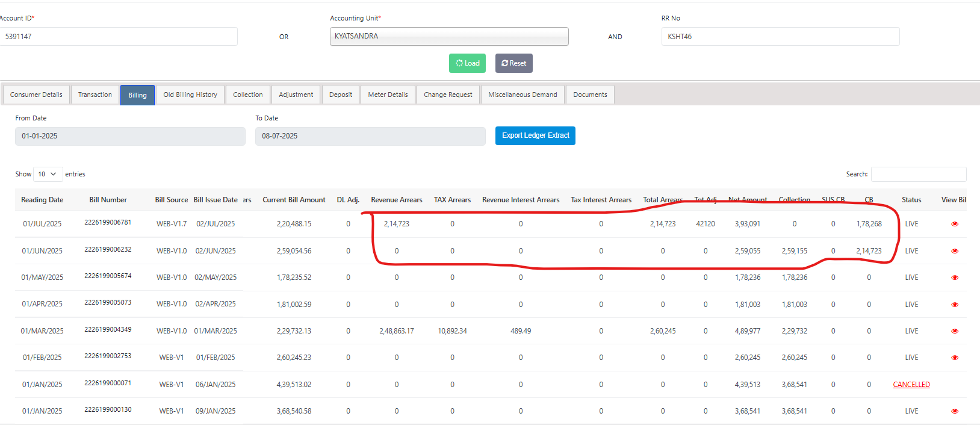Viewport: 980px width, 425px height.
Task: Open the eye icon on the 01/FEB/2025 row
Action: point(954,358)
